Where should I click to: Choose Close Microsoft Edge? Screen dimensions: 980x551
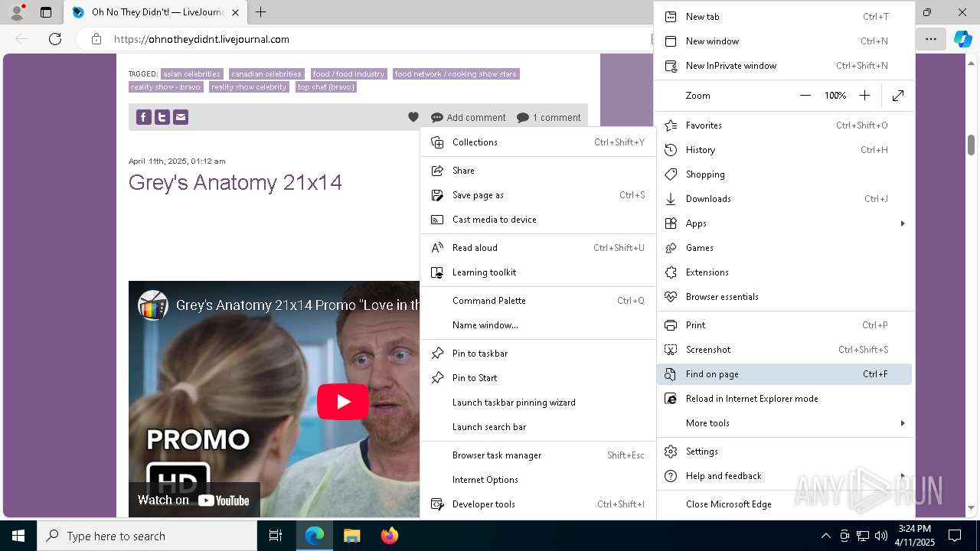[784, 504]
